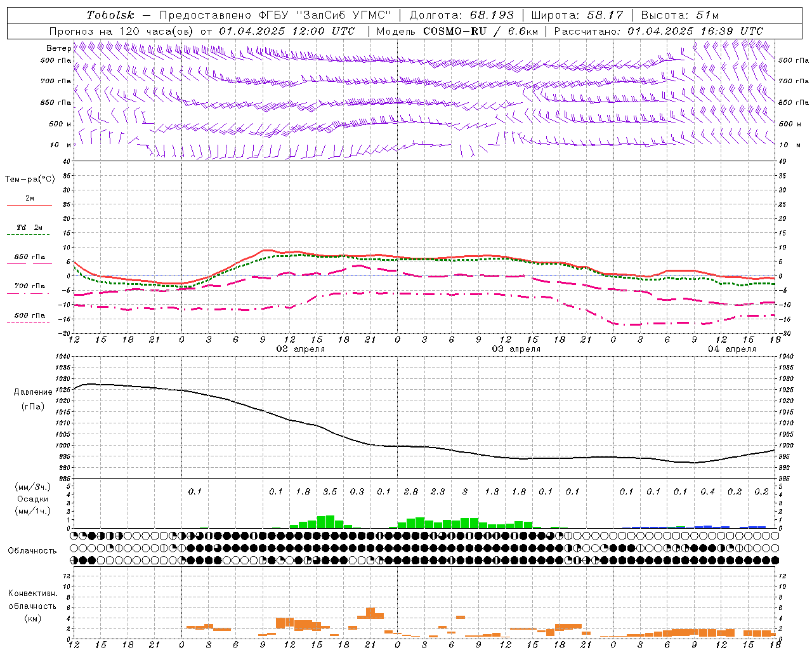Click the "Облачность" cloud cover row label

coord(32,551)
